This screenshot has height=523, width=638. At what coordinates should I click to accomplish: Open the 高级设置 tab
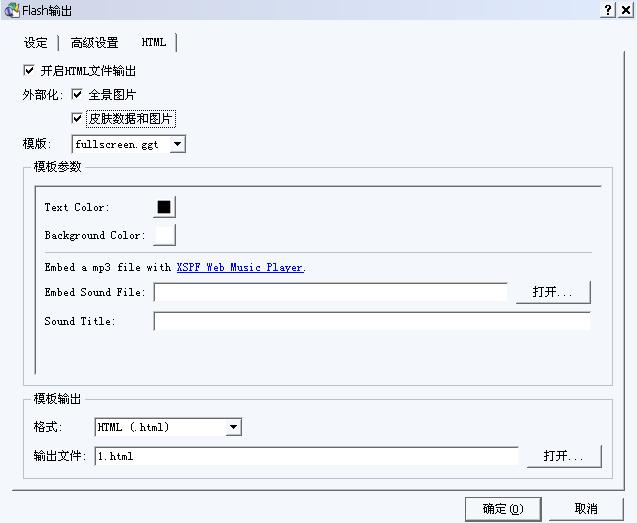(x=94, y=43)
